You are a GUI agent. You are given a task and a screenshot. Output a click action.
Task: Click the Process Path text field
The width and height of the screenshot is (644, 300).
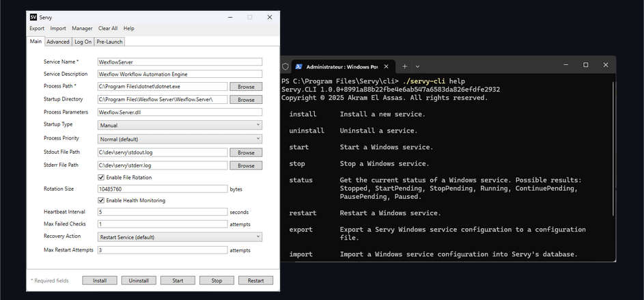pyautogui.click(x=163, y=87)
